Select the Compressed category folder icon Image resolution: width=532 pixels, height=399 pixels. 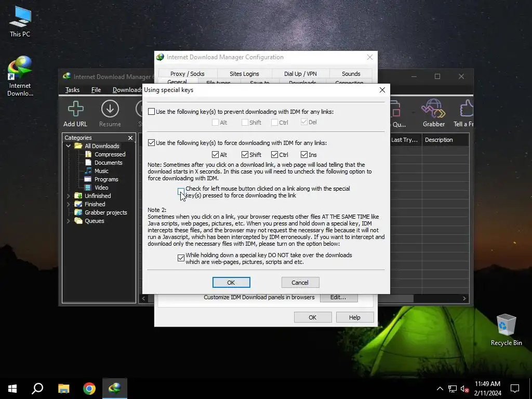pyautogui.click(x=88, y=154)
